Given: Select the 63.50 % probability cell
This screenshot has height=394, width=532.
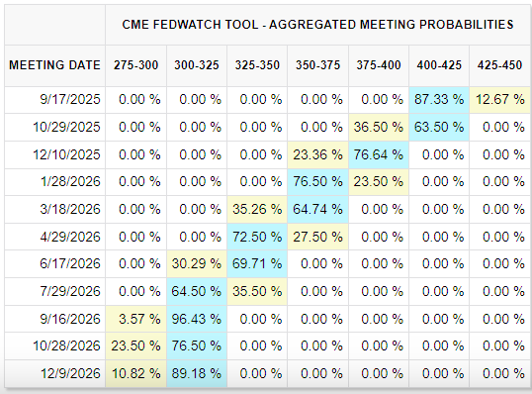Looking at the screenshot, I should [x=439, y=127].
